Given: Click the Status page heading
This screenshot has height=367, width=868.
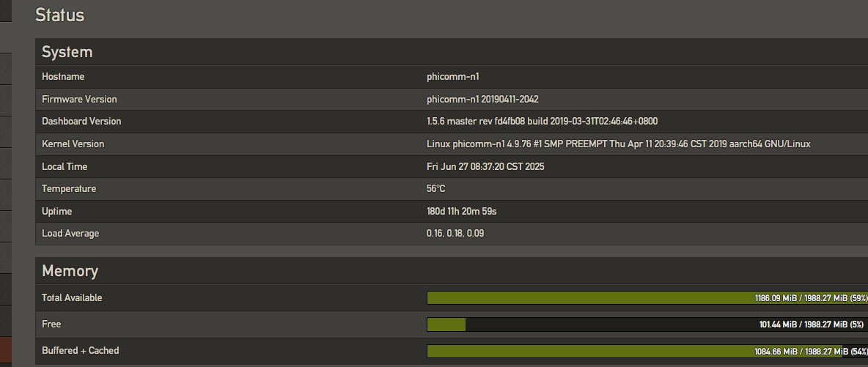Looking at the screenshot, I should (x=60, y=15).
